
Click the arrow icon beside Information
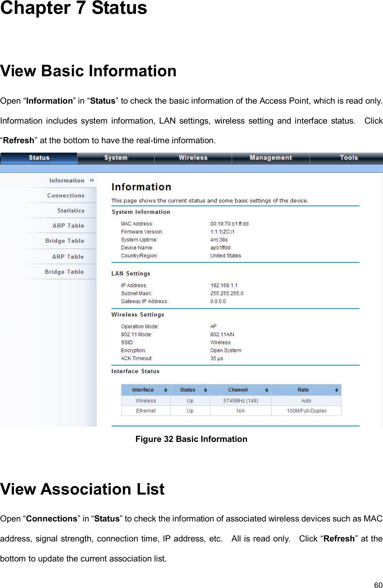point(92,180)
